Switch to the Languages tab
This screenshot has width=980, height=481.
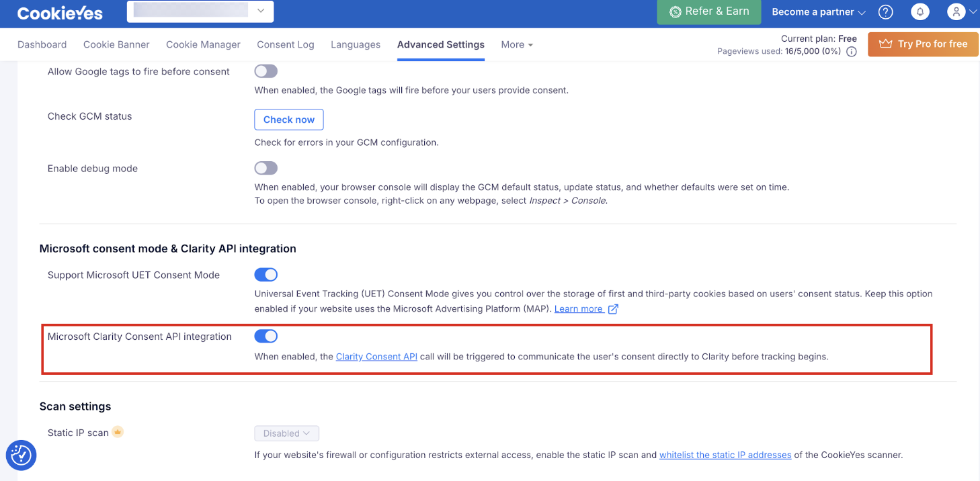pyautogui.click(x=356, y=44)
